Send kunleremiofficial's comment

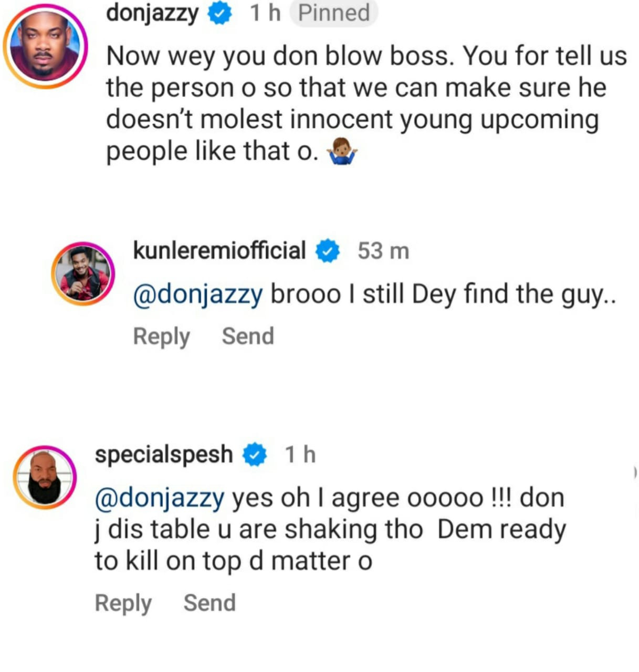(x=248, y=336)
